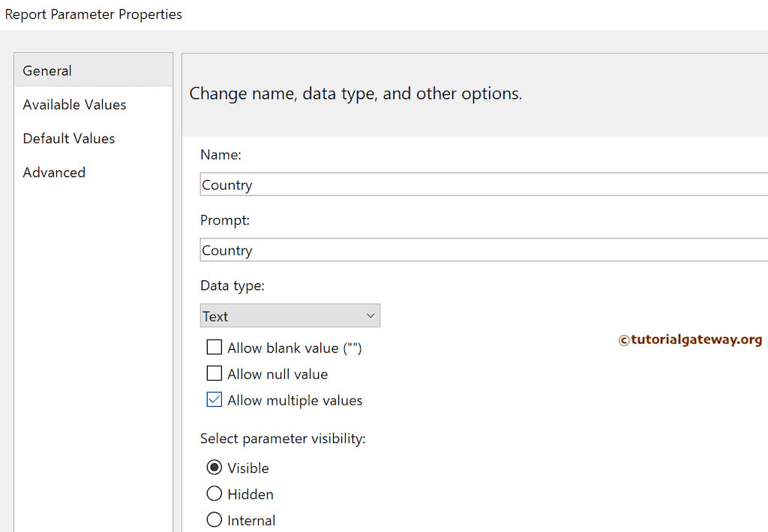
Task: Click the Data type dropdown chevron arrow
Action: click(x=370, y=315)
